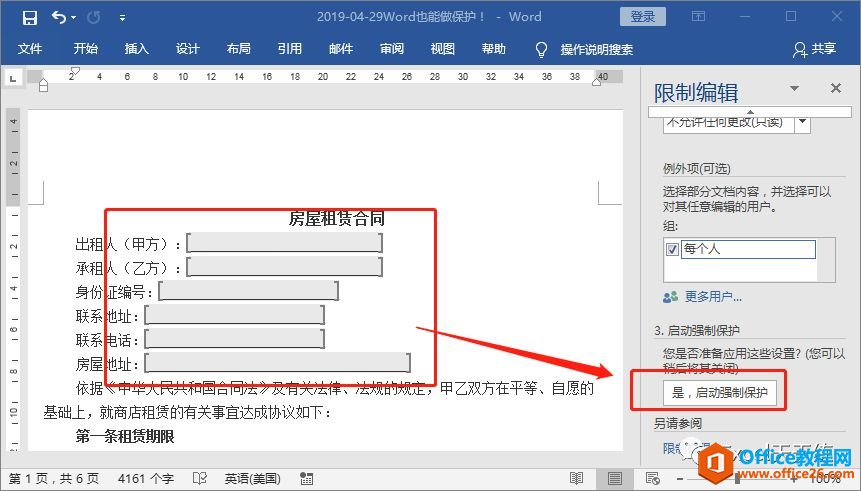Select Print Layout view icon
Screen dimensions: 861x491
coord(615,478)
